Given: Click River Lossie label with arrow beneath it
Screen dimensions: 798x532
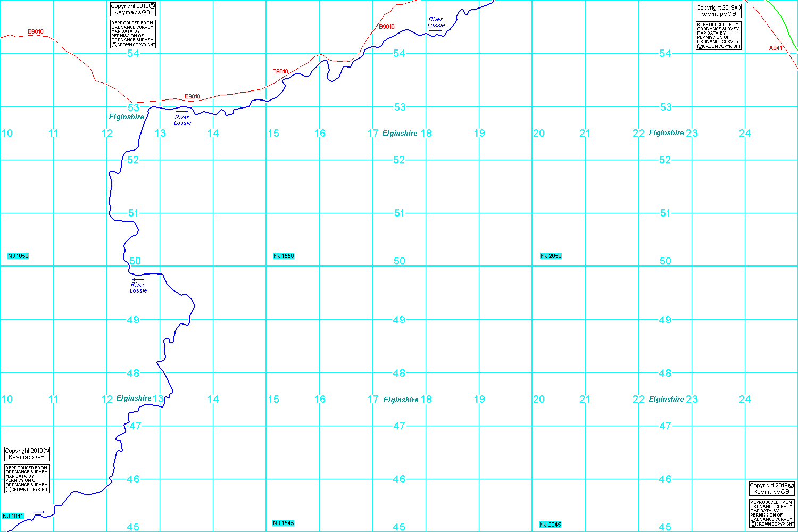Looking at the screenshot, I should click(x=436, y=22).
